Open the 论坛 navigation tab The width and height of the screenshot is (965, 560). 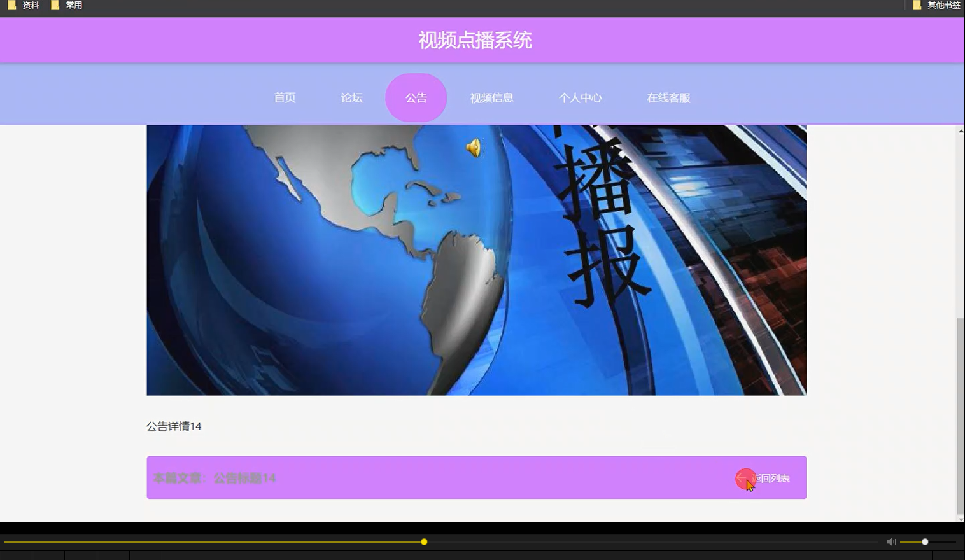tap(351, 97)
